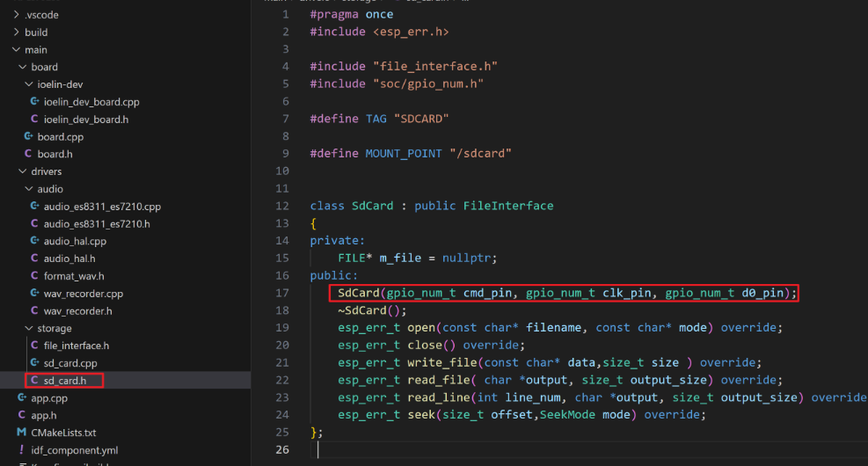Click the M icon of CMakeLists.txt

(x=22, y=433)
